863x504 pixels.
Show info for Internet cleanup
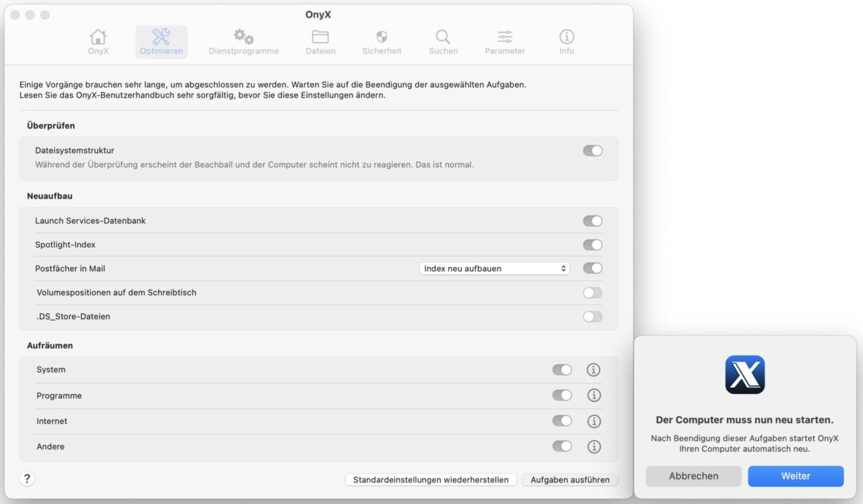(x=593, y=421)
